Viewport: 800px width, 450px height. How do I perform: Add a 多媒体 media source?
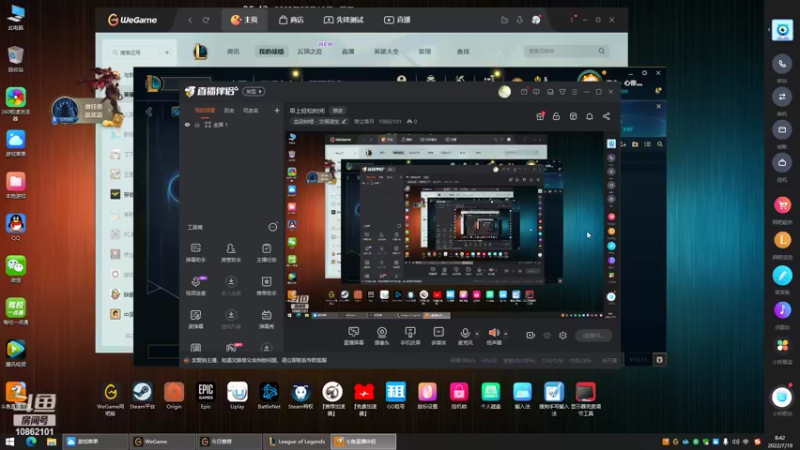439,336
